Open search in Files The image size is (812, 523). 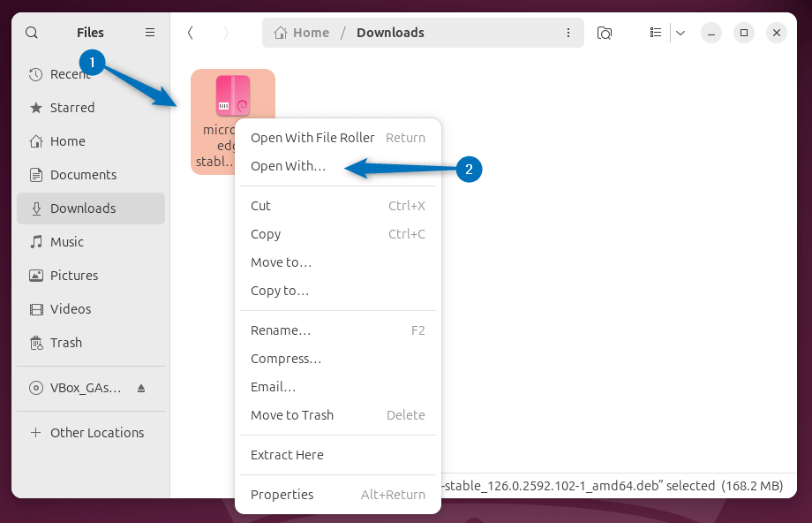[x=31, y=32]
